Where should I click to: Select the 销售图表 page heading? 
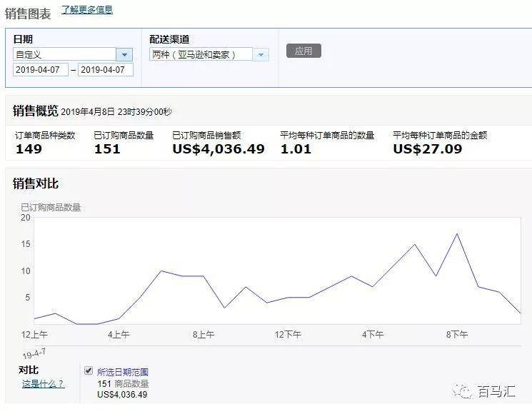click(x=28, y=13)
